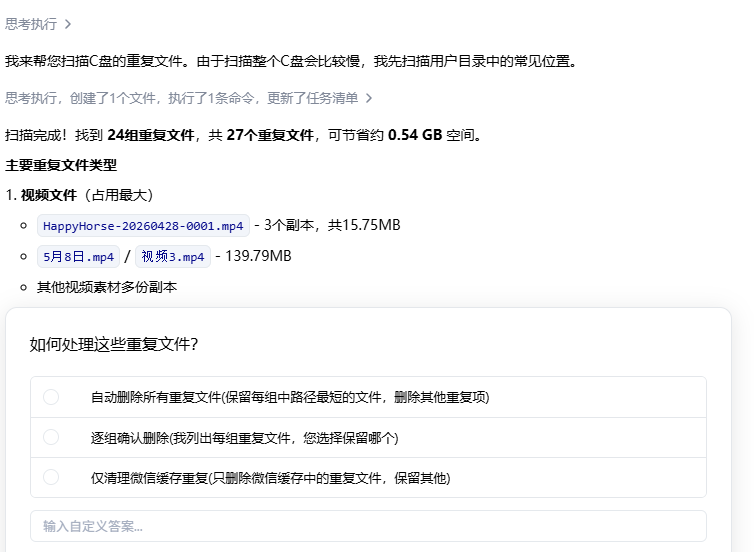Choose 逐组确认删除 radio option

(x=51, y=438)
